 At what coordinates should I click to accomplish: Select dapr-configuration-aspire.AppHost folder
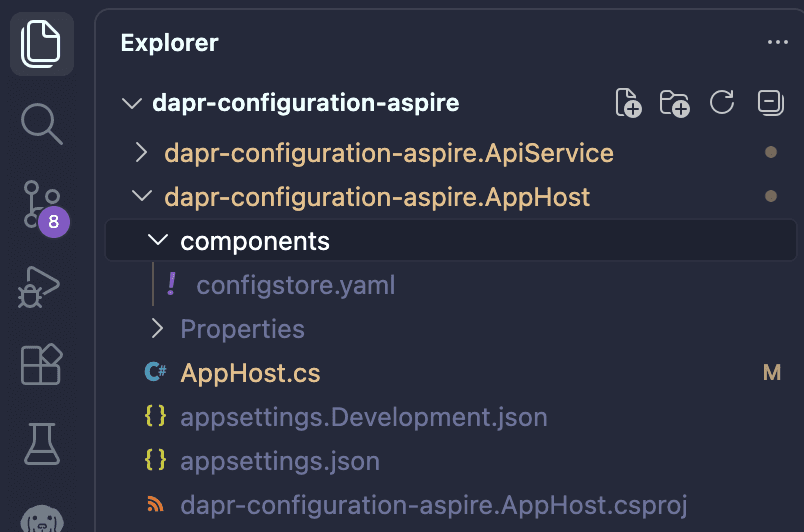click(x=377, y=197)
